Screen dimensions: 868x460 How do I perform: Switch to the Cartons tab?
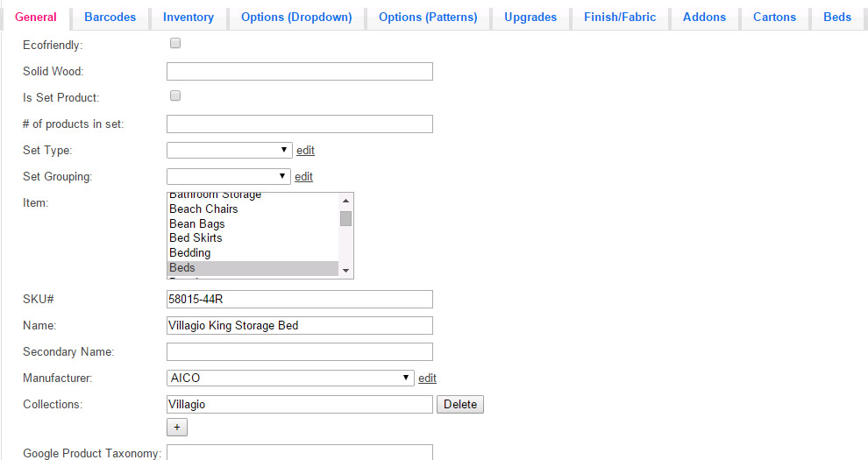tap(774, 18)
